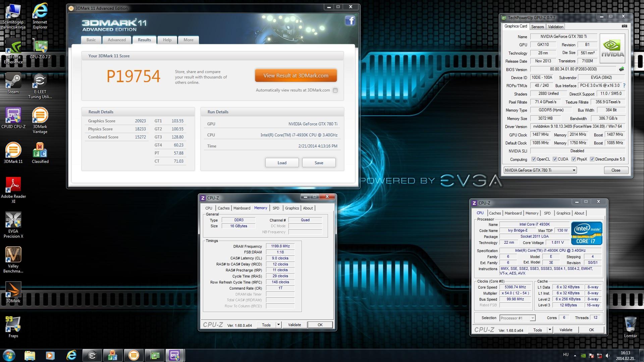Switch to the Advanced tab in 3DMark 11
The width and height of the screenshot is (644, 362).
pyautogui.click(x=117, y=40)
